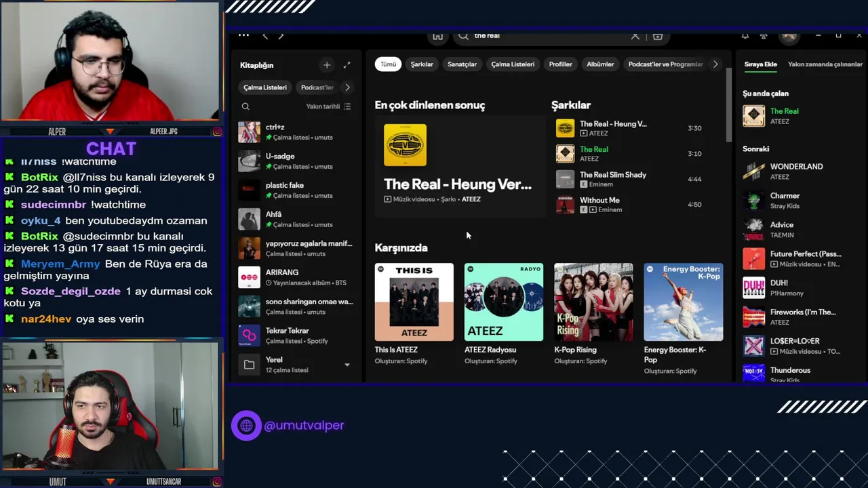Image resolution: width=868 pixels, height=488 pixels.
Task: Click the currently playing ATEEZ cover art
Action: point(753,116)
